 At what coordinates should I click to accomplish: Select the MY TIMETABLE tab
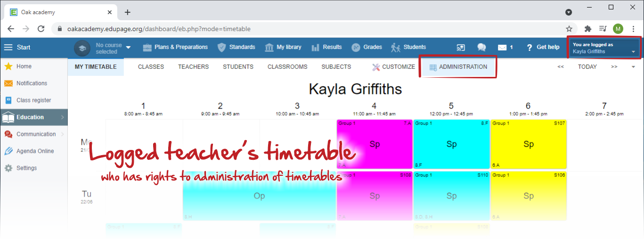click(x=96, y=67)
